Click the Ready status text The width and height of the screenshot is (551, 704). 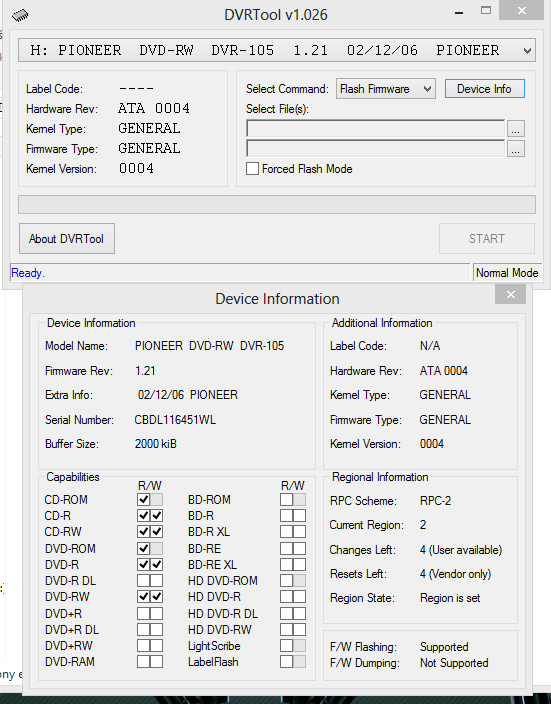click(28, 273)
